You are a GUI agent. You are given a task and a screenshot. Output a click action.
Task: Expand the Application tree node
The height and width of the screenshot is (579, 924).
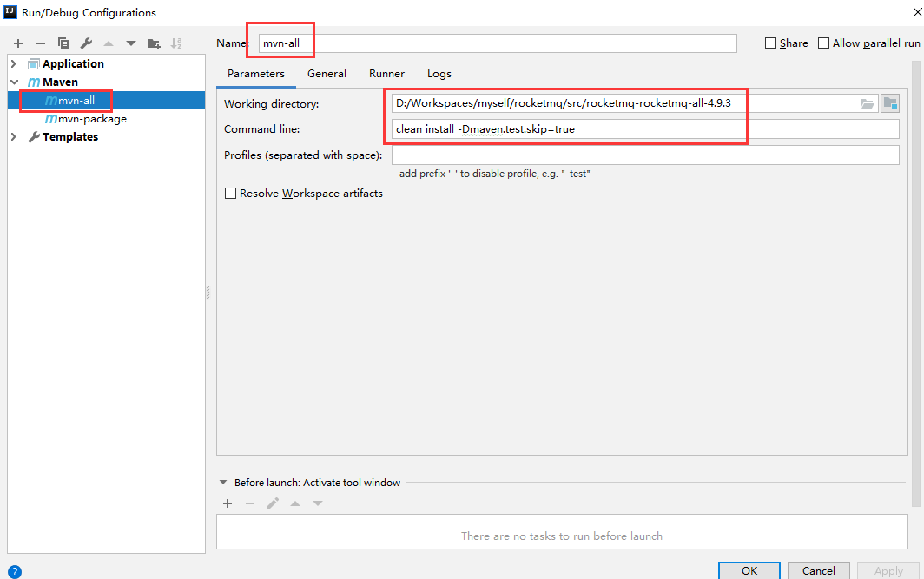tap(14, 63)
